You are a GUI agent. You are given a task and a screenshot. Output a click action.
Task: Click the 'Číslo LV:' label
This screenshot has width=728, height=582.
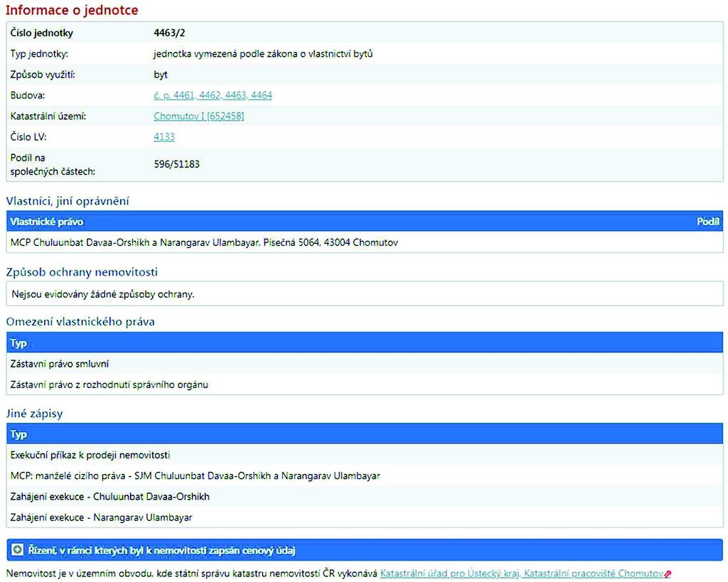click(x=28, y=137)
